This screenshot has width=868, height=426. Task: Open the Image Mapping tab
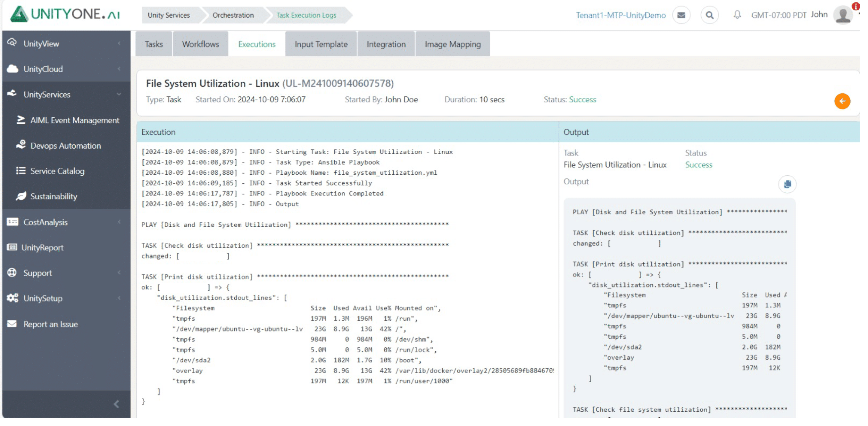coord(453,44)
